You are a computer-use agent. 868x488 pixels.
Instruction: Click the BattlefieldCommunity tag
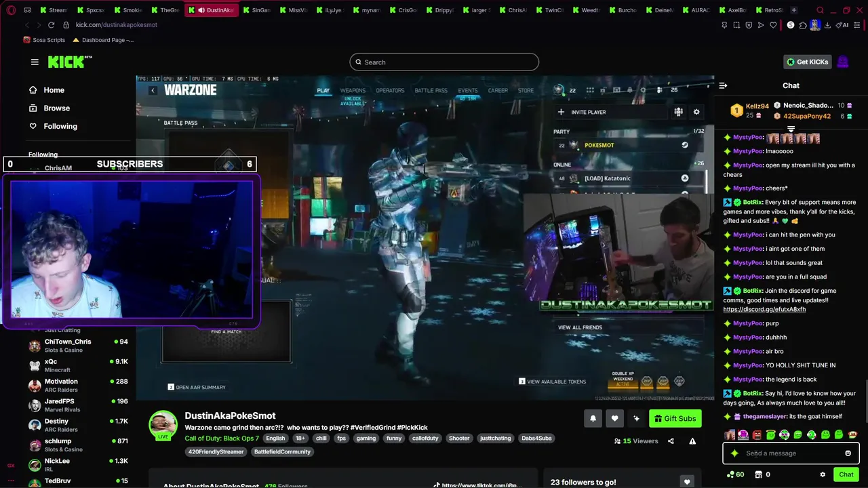282,452
